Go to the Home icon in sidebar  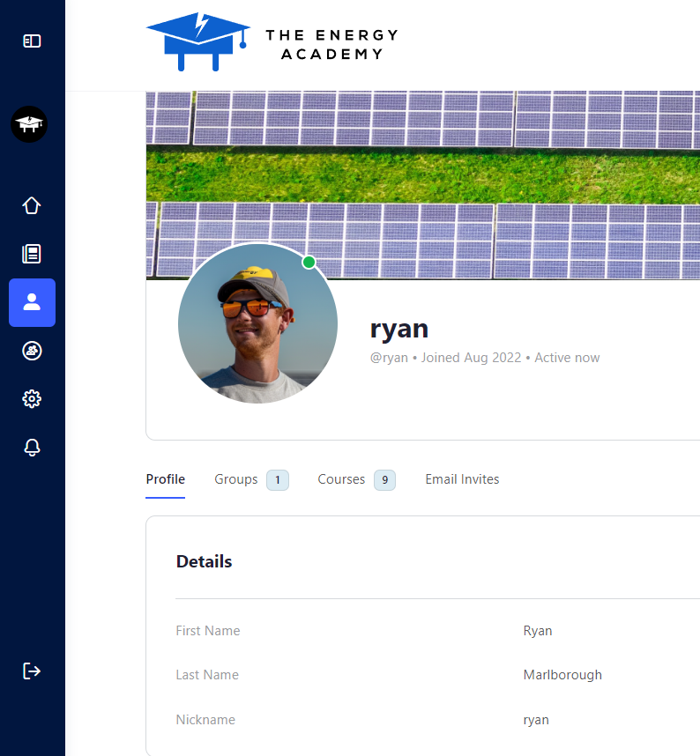(32, 205)
